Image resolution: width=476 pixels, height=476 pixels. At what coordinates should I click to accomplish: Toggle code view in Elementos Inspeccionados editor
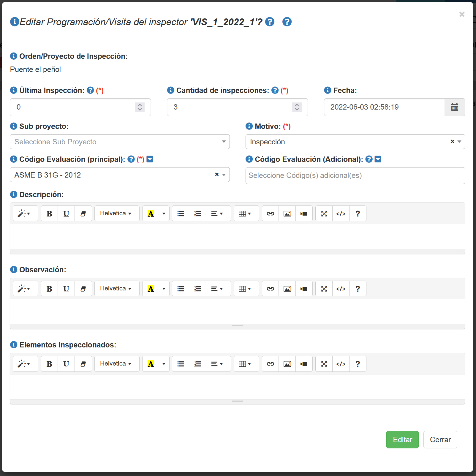[341, 364]
